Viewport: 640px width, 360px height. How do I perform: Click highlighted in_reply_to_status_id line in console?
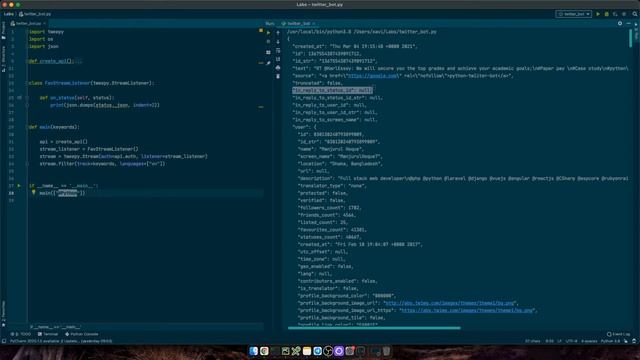tap(332, 91)
